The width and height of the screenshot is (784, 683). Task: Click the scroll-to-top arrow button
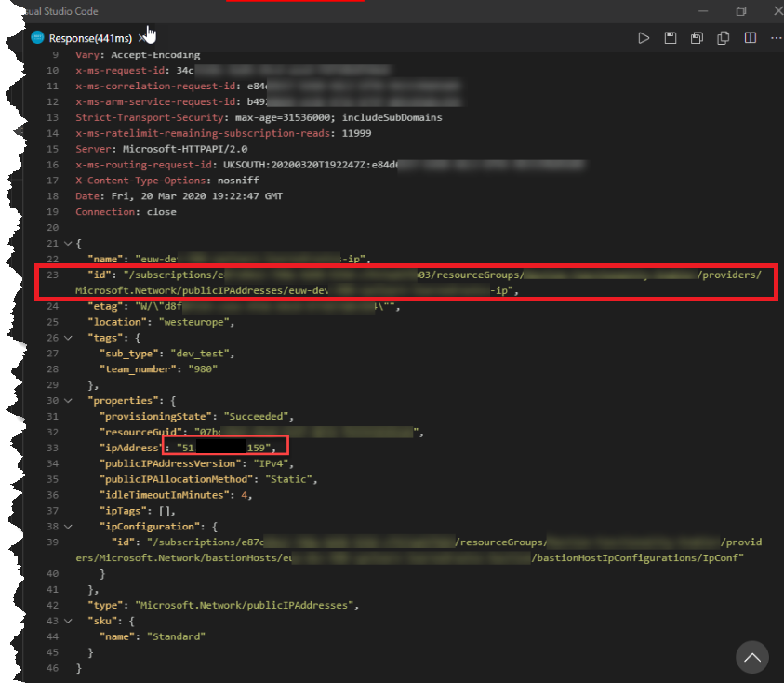pyautogui.click(x=752, y=657)
